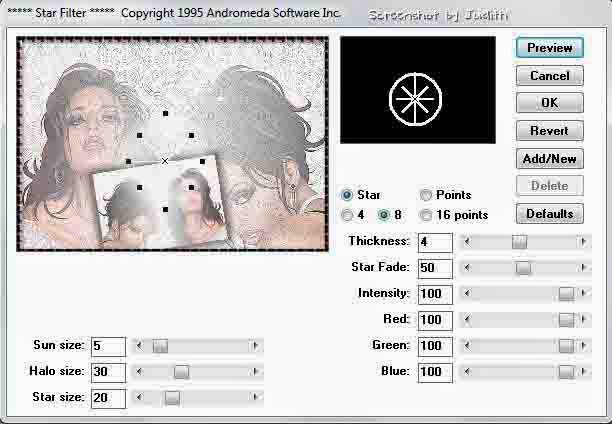The image size is (612, 424).
Task: Confirm the filter with OK
Action: point(550,103)
